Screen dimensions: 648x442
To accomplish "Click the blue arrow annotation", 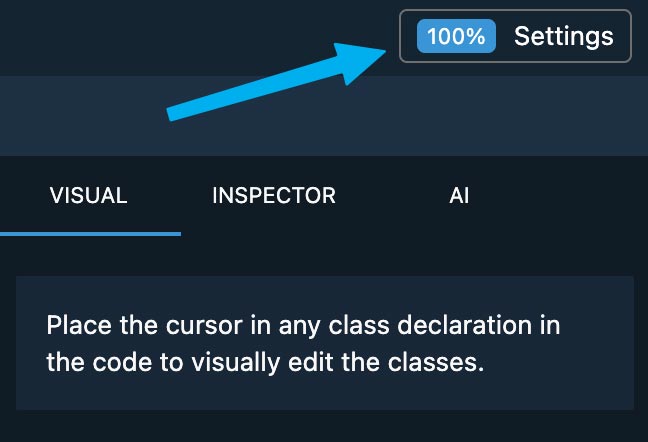I will click(x=276, y=82).
